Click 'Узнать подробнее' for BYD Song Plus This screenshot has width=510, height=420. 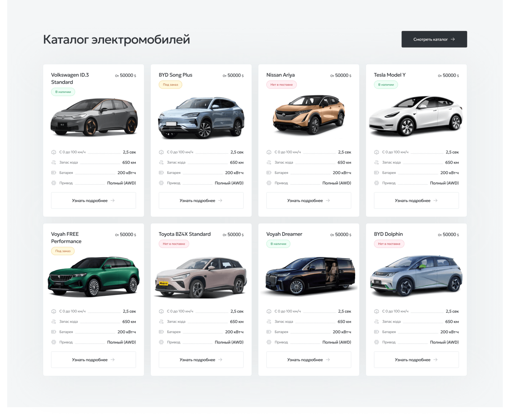point(201,200)
